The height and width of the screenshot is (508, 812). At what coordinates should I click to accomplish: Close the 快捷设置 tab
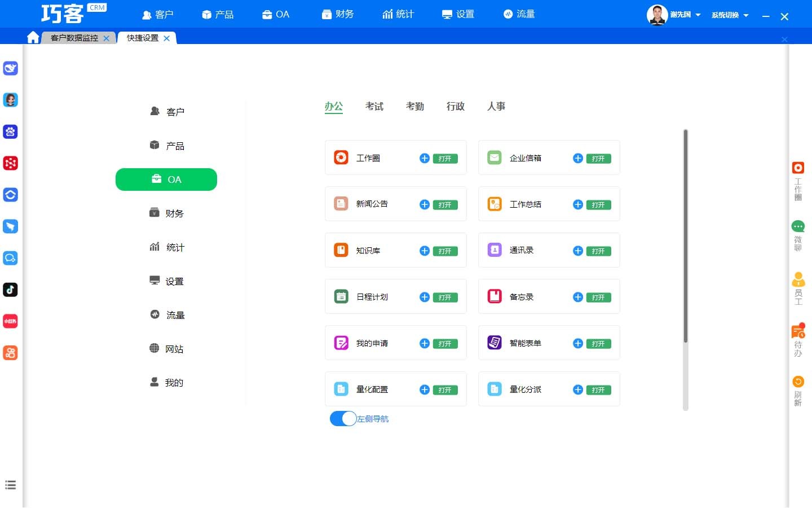166,38
